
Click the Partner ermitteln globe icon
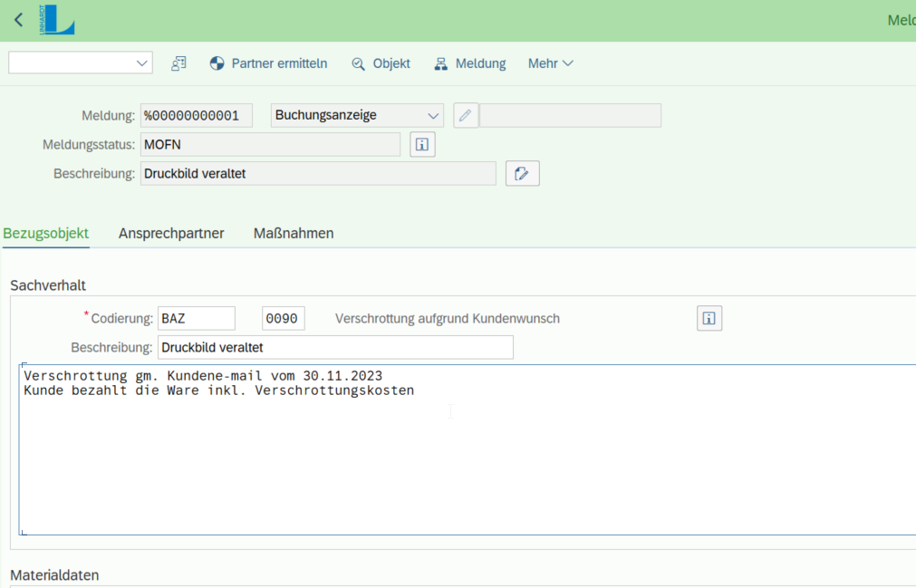[217, 63]
